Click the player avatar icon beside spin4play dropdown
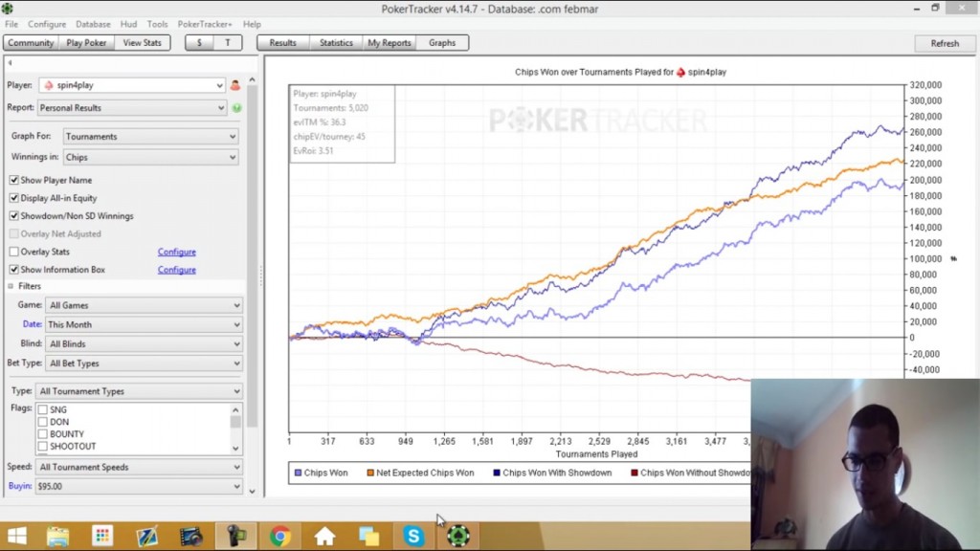Screen dimensions: 980x551 (x=235, y=85)
